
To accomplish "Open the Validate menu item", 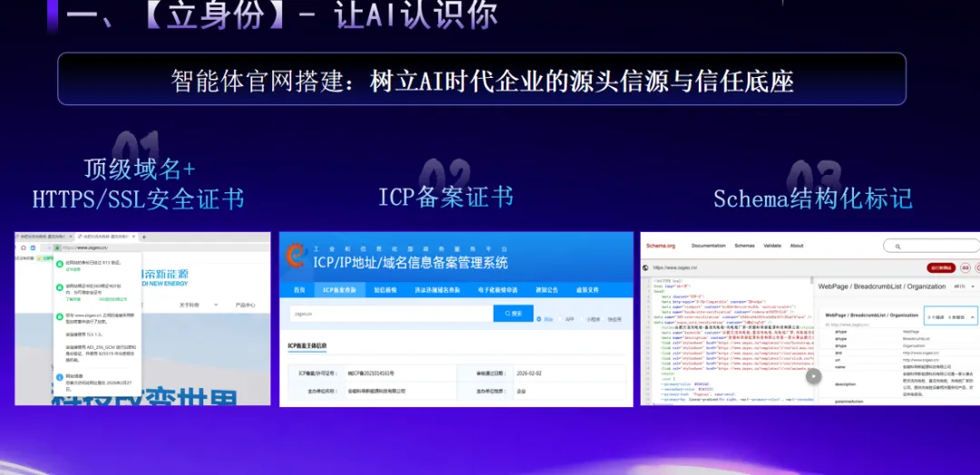I will [772, 246].
